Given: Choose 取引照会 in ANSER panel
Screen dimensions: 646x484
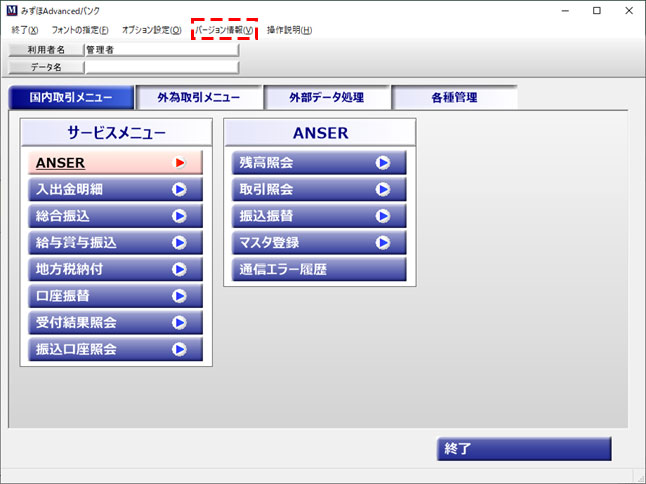Looking at the screenshot, I should (x=319, y=189).
